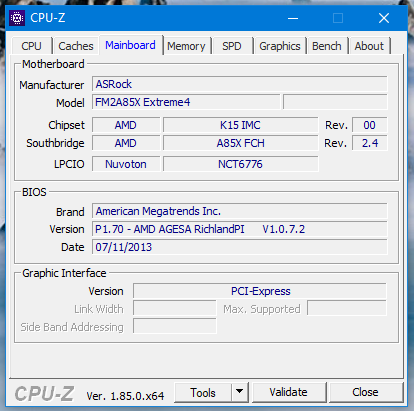Image resolution: width=414 pixels, height=411 pixels.
Task: Click the BIOS date 07/11/2013 field
Action: [x=240, y=247]
